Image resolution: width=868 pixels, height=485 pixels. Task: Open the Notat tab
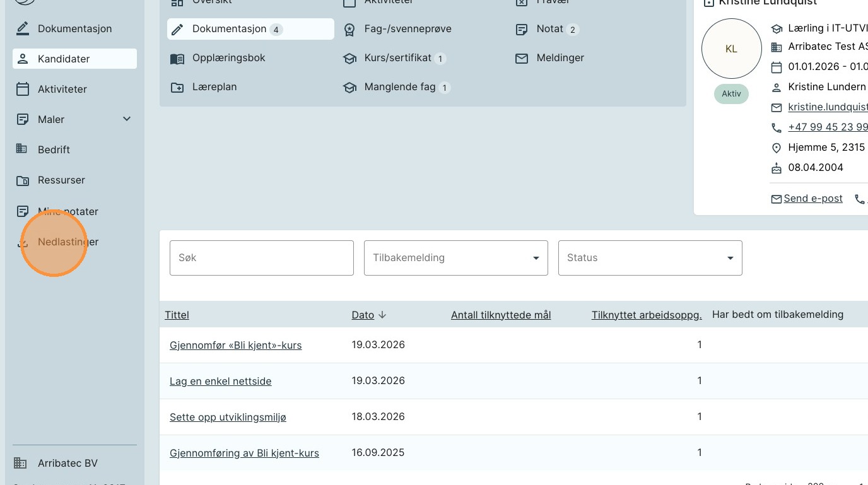click(x=549, y=29)
